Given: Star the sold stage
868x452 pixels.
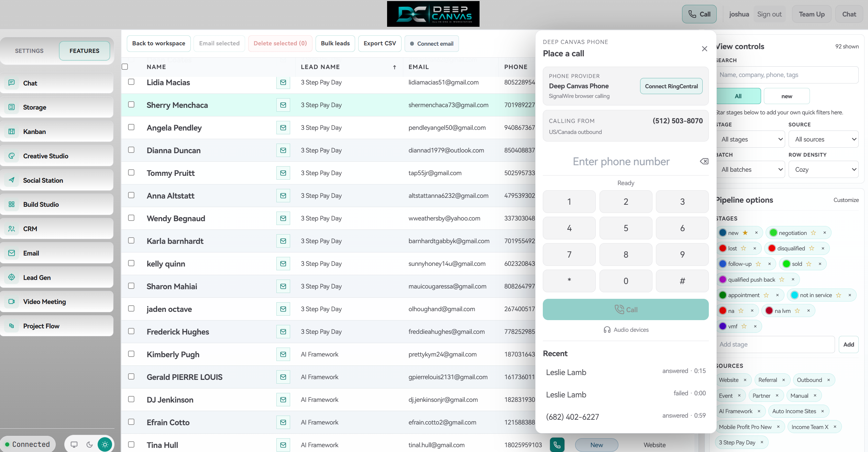Looking at the screenshot, I should 809,264.
